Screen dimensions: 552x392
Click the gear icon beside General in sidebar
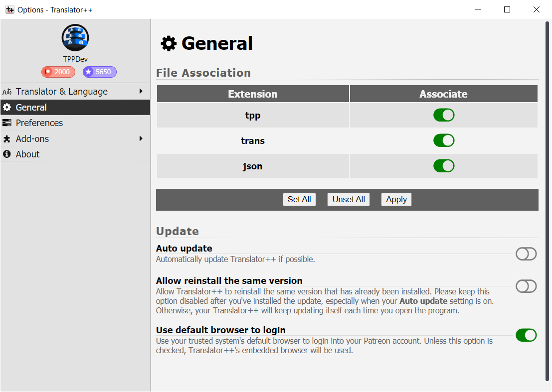tap(7, 107)
